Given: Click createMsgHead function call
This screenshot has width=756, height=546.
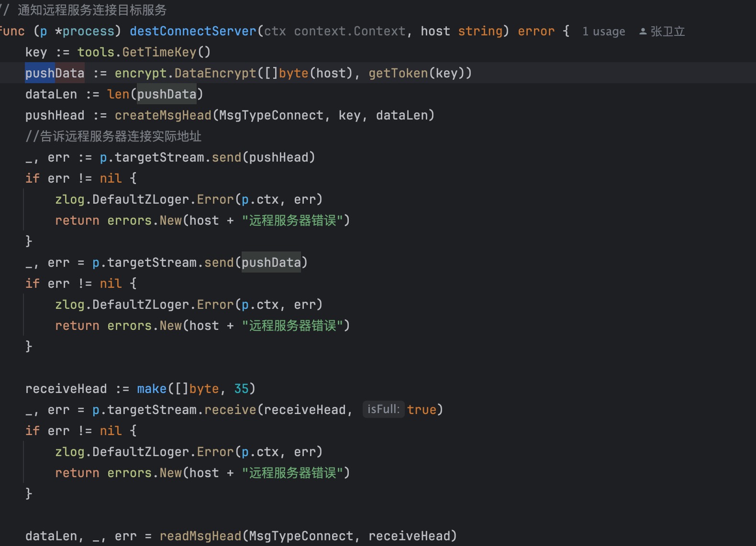Looking at the screenshot, I should [163, 115].
